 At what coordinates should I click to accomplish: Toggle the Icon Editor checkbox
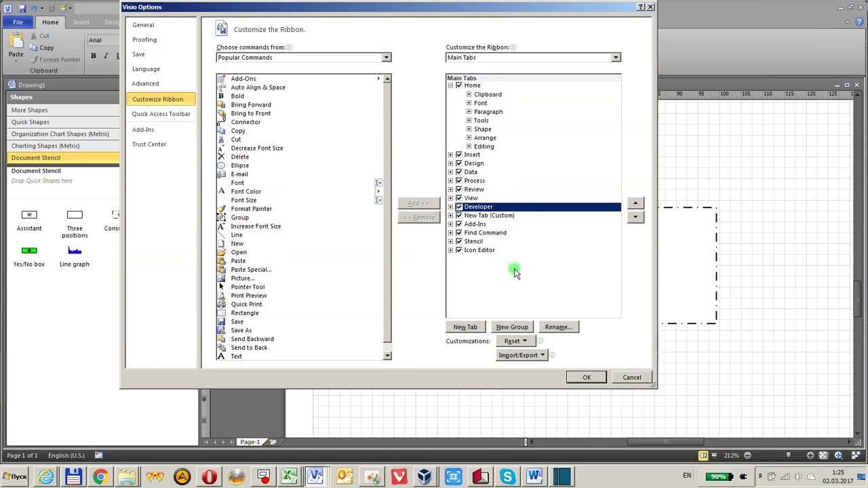459,250
